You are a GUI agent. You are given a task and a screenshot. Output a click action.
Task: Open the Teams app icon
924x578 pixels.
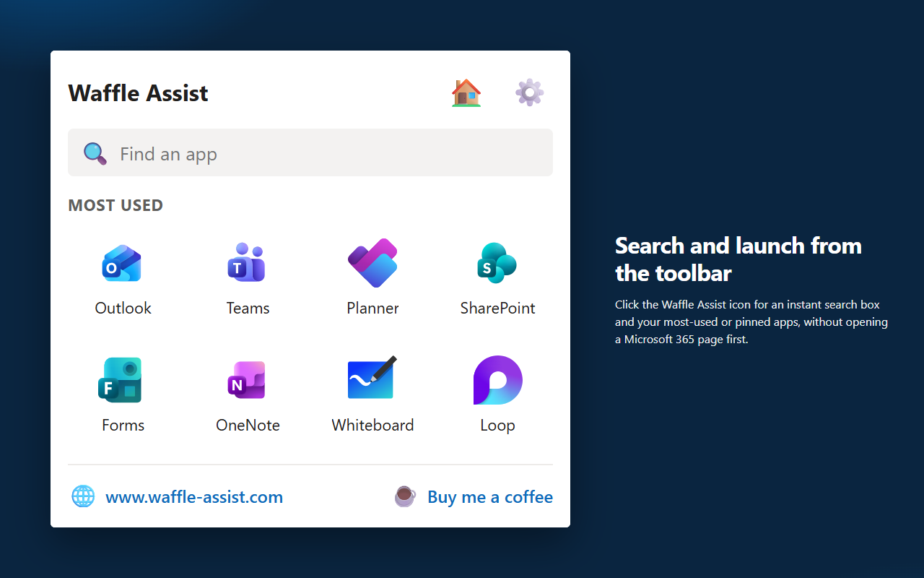coord(247,262)
